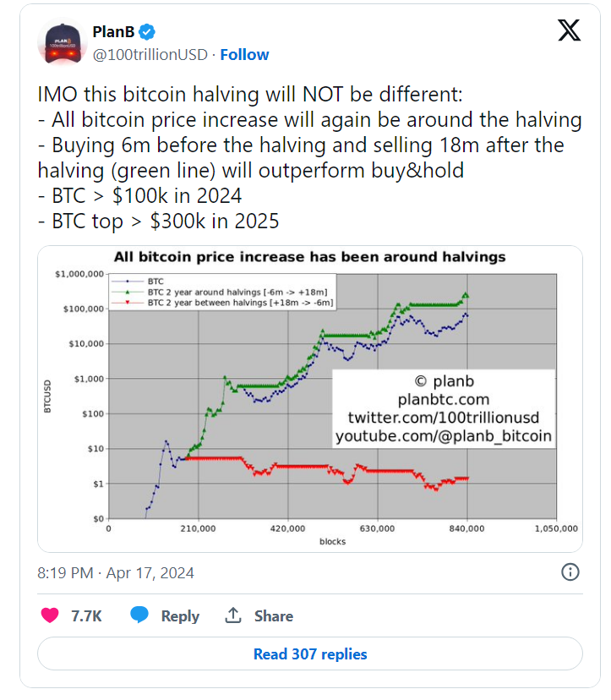The image size is (611, 700).
Task: Click the pink heart like icon
Action: pos(50,615)
